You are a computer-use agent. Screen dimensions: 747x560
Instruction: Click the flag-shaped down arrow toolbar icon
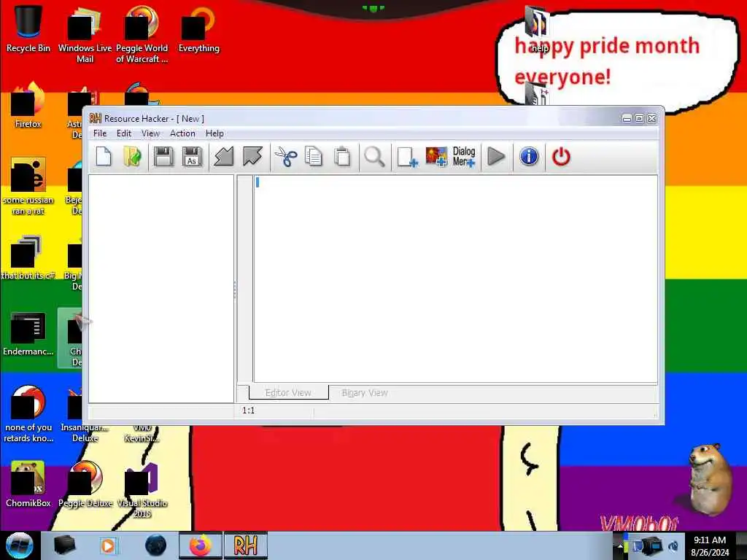252,157
